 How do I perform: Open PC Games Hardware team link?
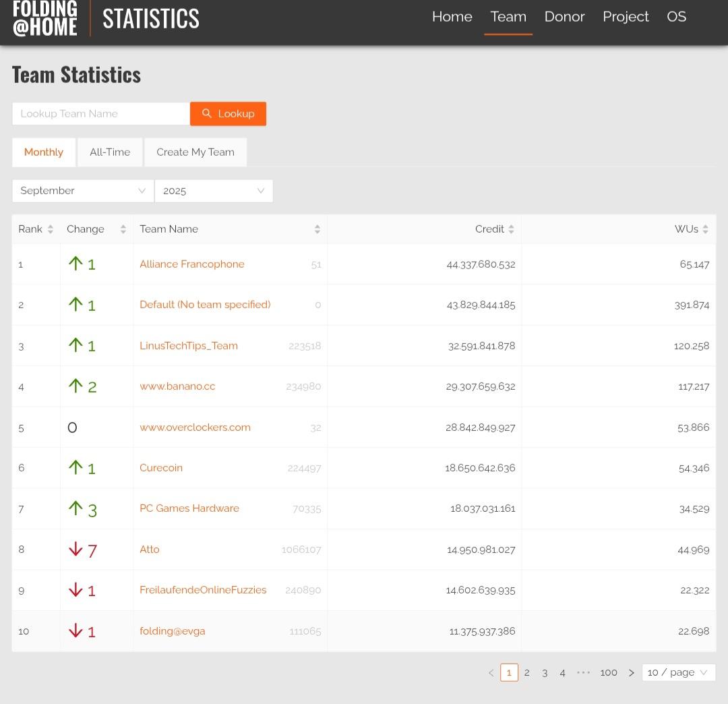189,508
